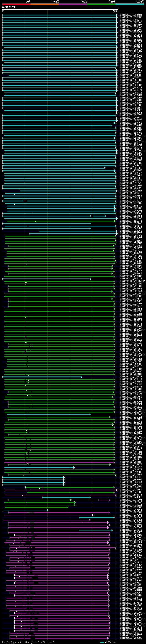This screenshot has width=146, height=644.
Task: Select the query name AV525255
Action: (8, 7)
